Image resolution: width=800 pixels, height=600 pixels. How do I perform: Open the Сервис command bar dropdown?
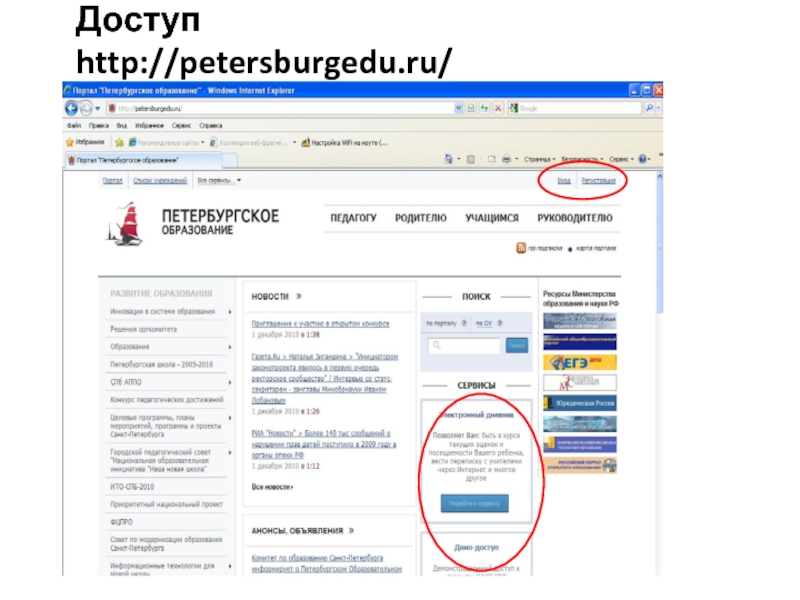click(621, 159)
